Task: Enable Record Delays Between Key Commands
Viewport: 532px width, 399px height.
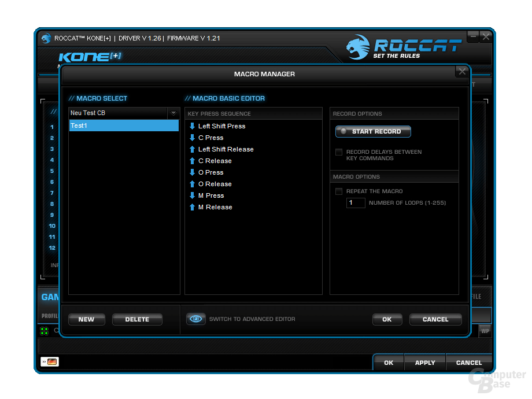Action: point(339,152)
